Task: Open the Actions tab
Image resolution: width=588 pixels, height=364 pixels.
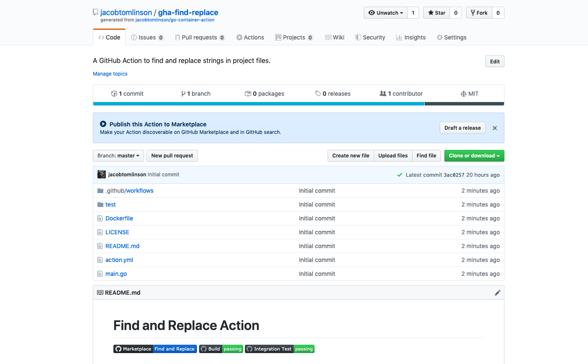Action: (250, 37)
